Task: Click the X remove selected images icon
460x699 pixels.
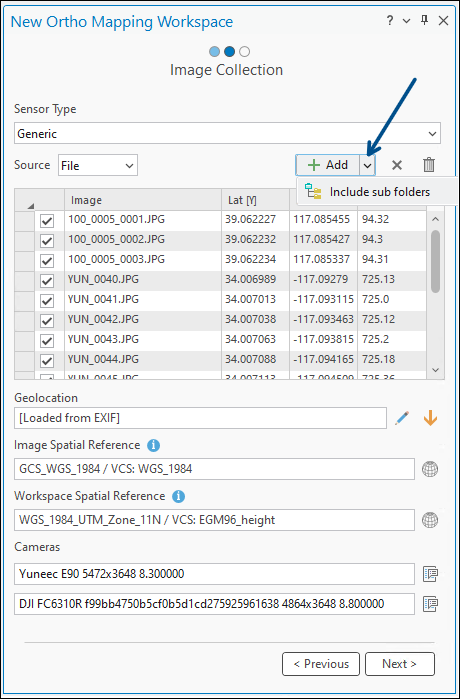Action: (397, 165)
